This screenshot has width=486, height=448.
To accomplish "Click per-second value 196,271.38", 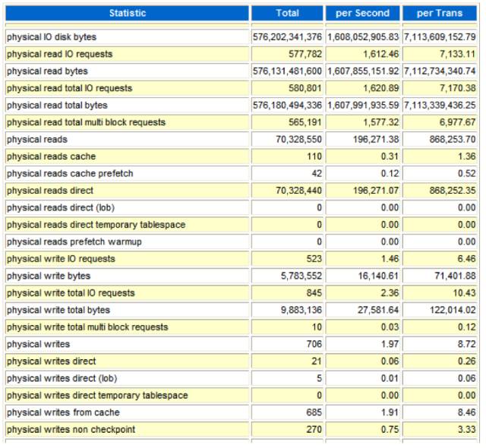I will coord(376,140).
